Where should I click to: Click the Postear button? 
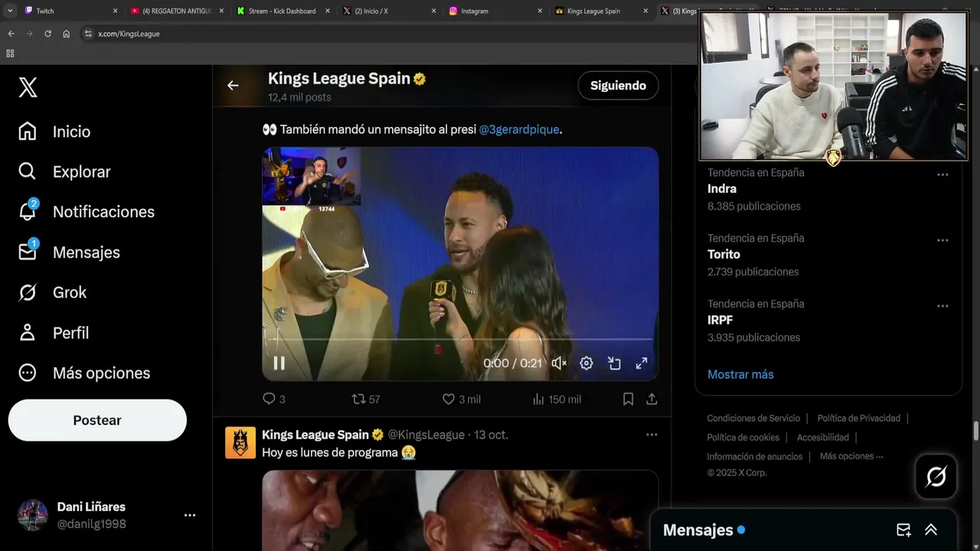(97, 420)
